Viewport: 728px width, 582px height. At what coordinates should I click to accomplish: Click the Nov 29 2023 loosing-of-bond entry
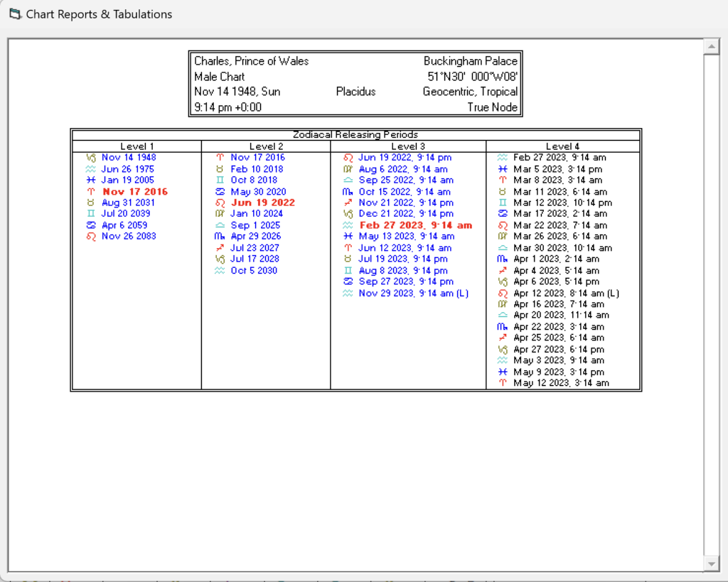pos(413,293)
